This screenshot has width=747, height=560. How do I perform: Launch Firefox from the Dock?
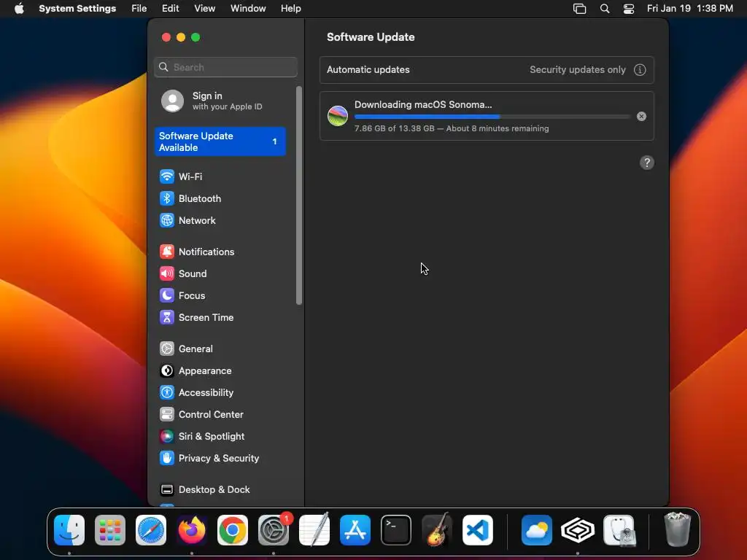[192, 530]
